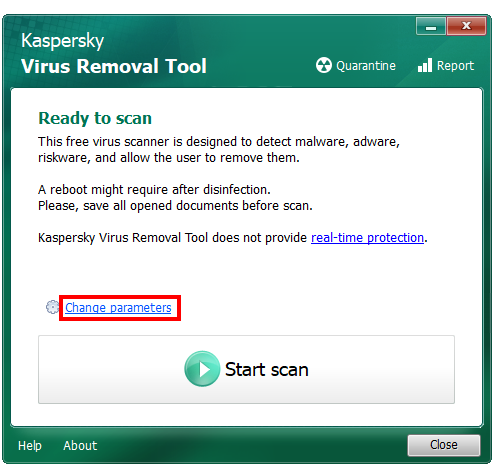Click the red X window button
The width and height of the screenshot is (497, 466).
[x=466, y=26]
